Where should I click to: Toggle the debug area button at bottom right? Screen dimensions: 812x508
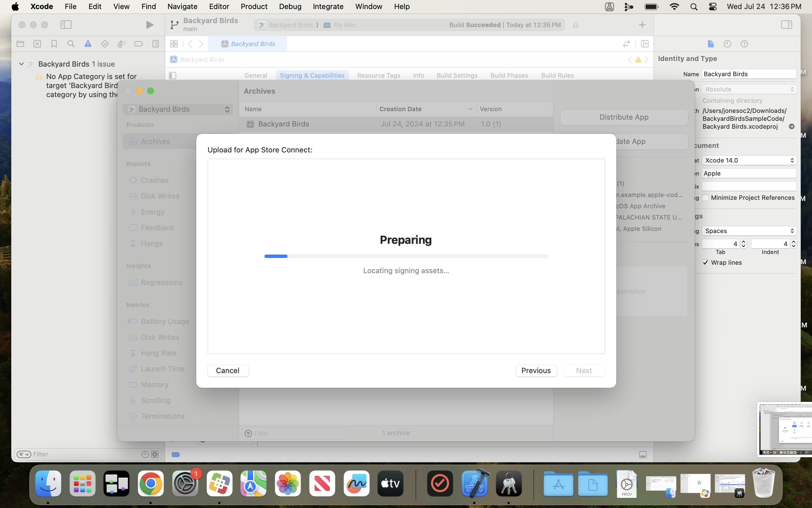(643, 455)
